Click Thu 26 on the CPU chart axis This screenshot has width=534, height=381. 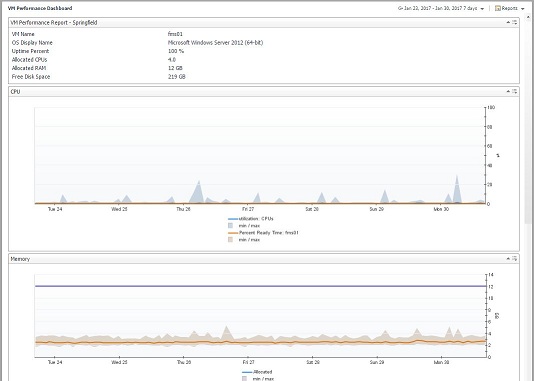coord(183,209)
